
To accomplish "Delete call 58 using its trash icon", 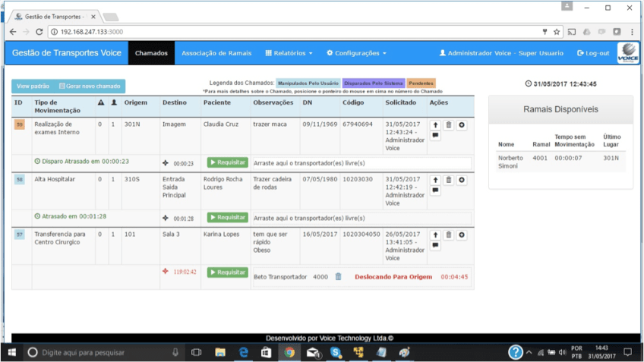I will [449, 181].
